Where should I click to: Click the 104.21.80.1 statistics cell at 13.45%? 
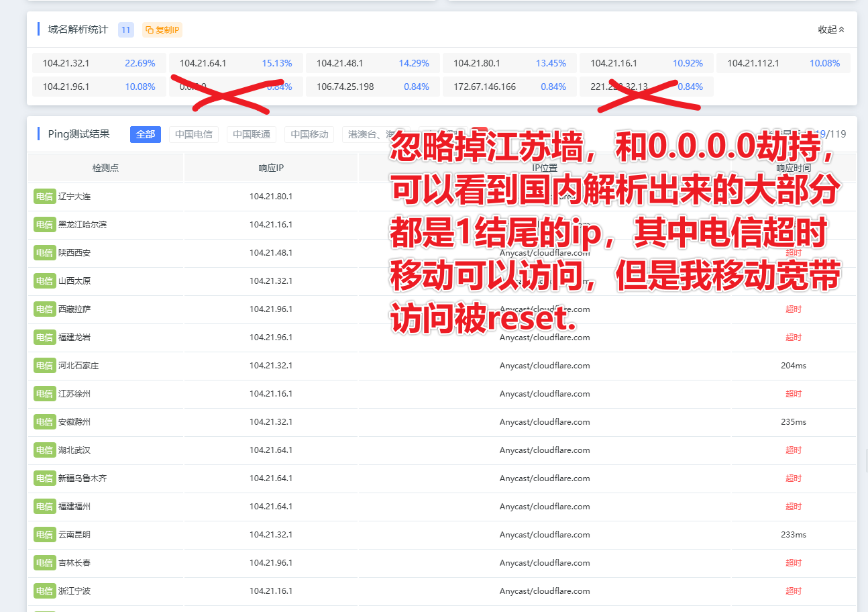coord(510,63)
